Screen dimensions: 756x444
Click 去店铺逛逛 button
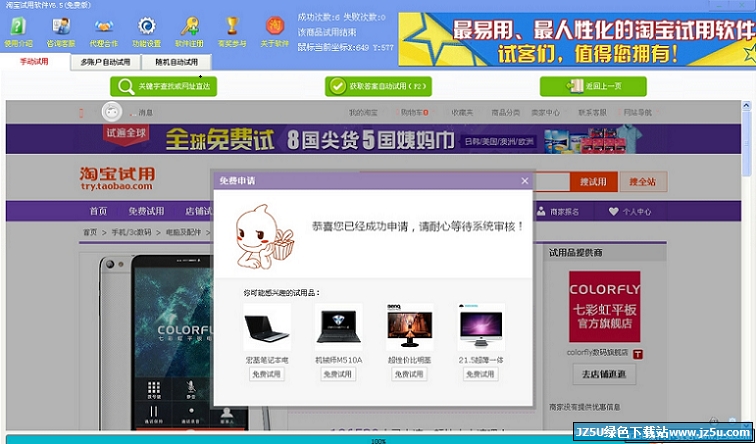604,374
